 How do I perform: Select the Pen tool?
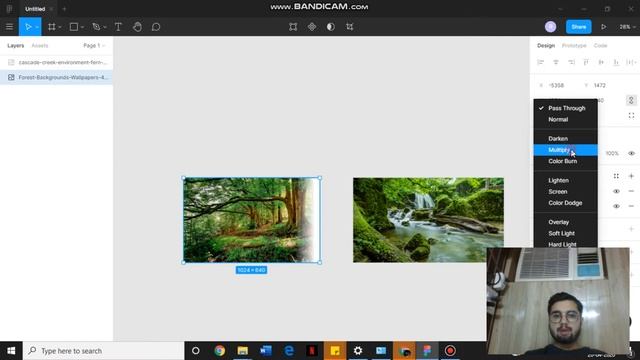(96, 27)
